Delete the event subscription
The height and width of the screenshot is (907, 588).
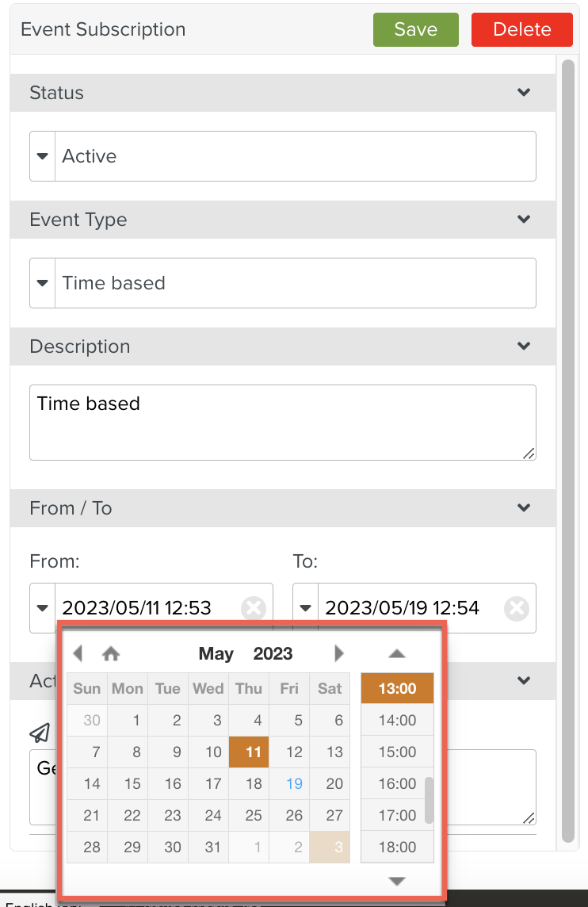[521, 29]
